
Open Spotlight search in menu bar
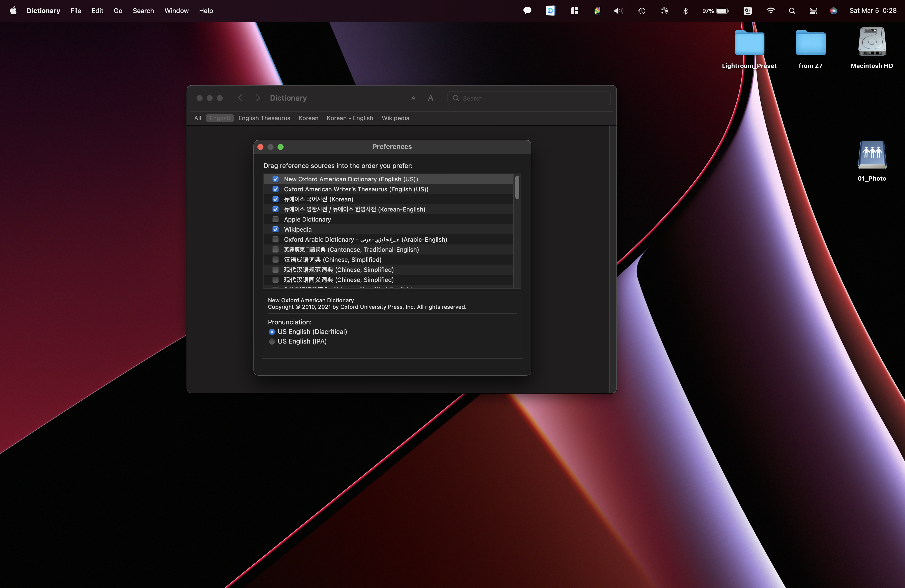click(x=792, y=11)
